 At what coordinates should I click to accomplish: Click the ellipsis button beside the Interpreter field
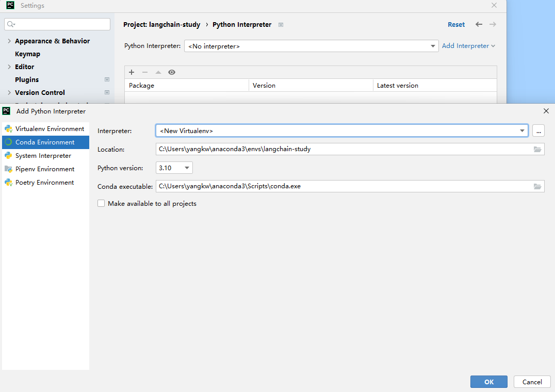[538, 131]
